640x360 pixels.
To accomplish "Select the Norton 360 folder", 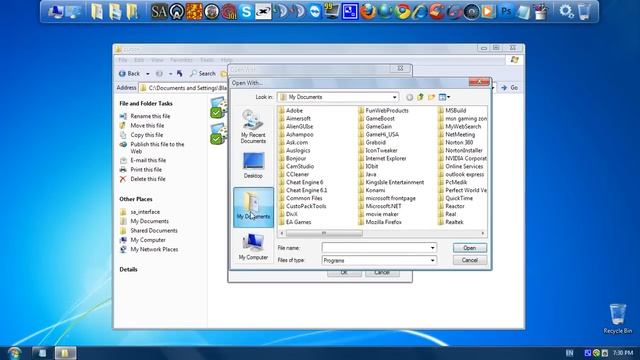I will point(456,142).
